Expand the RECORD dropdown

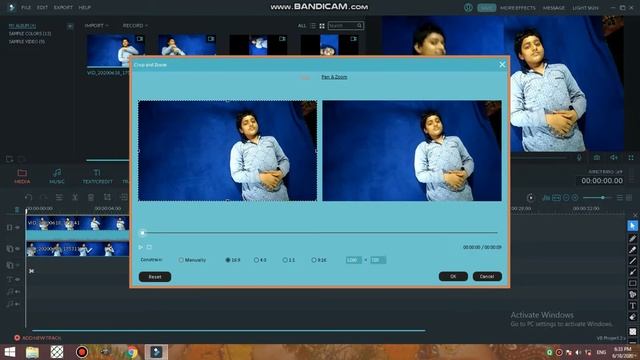tap(135, 25)
